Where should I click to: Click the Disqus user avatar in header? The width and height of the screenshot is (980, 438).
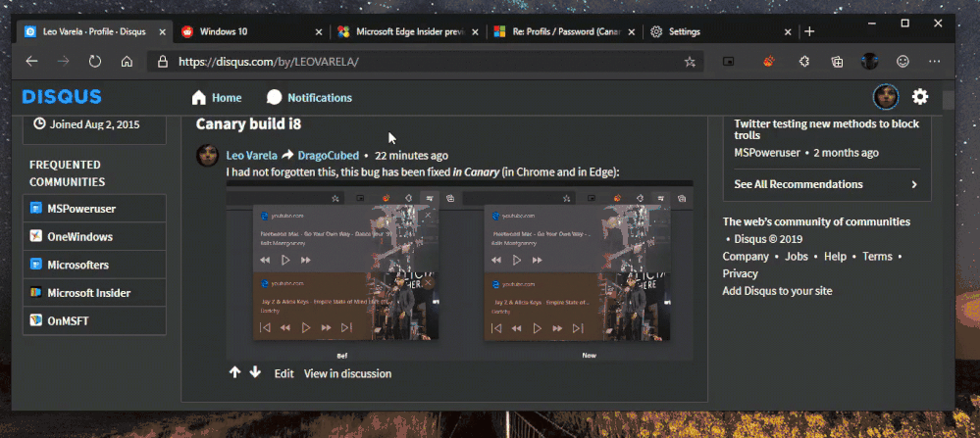tap(886, 97)
